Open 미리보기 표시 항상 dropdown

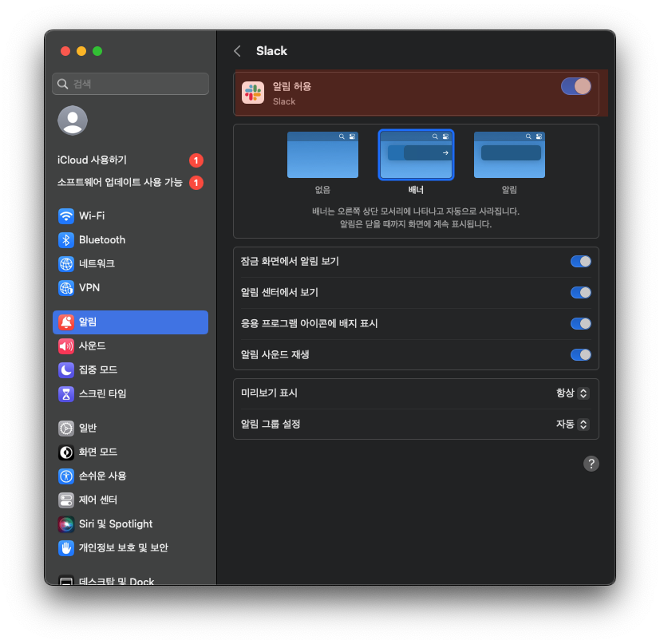572,393
